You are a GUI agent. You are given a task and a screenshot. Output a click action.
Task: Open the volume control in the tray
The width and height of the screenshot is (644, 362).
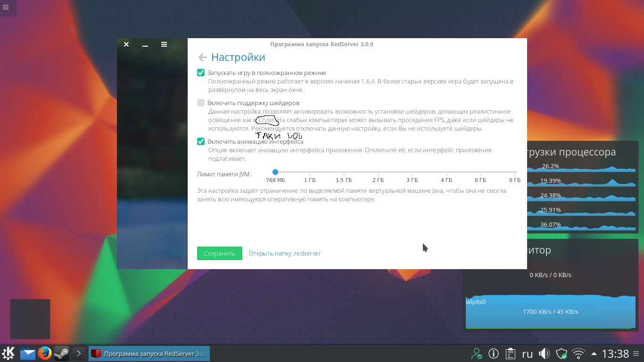click(x=545, y=354)
